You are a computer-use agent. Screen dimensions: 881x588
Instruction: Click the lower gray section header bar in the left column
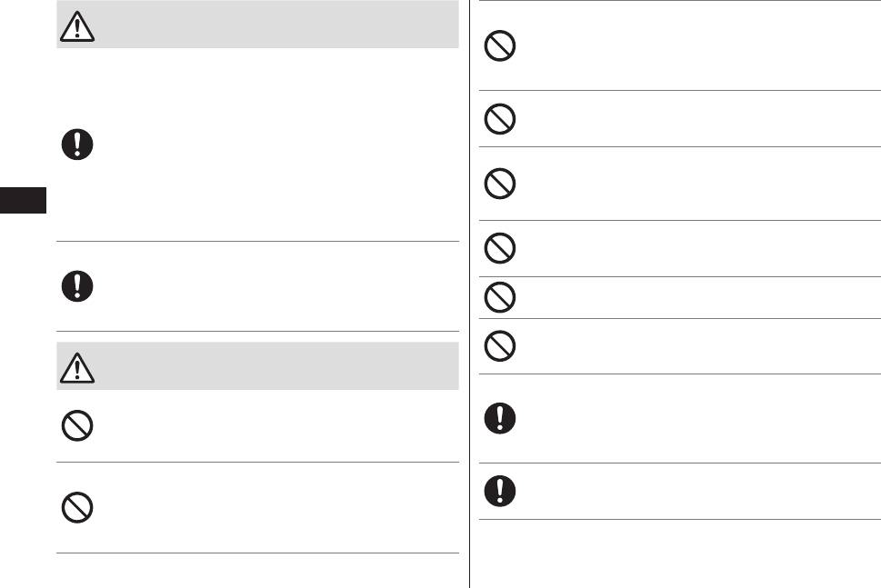coord(273,367)
